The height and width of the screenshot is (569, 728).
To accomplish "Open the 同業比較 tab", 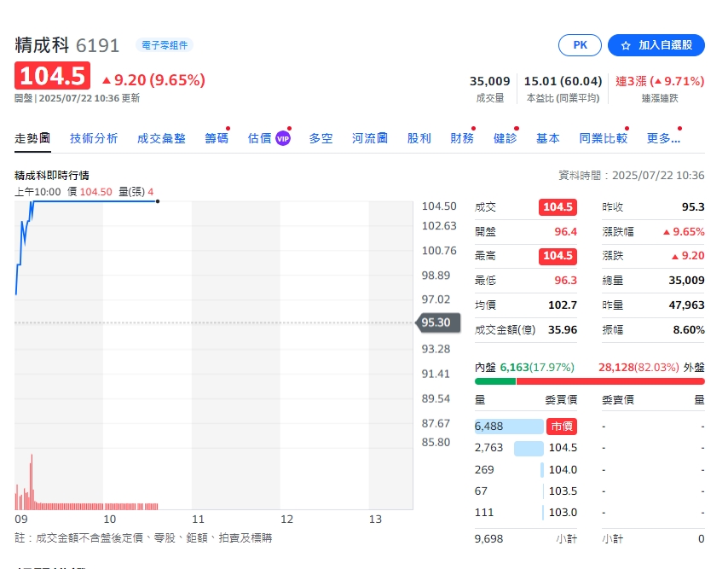I will (602, 136).
